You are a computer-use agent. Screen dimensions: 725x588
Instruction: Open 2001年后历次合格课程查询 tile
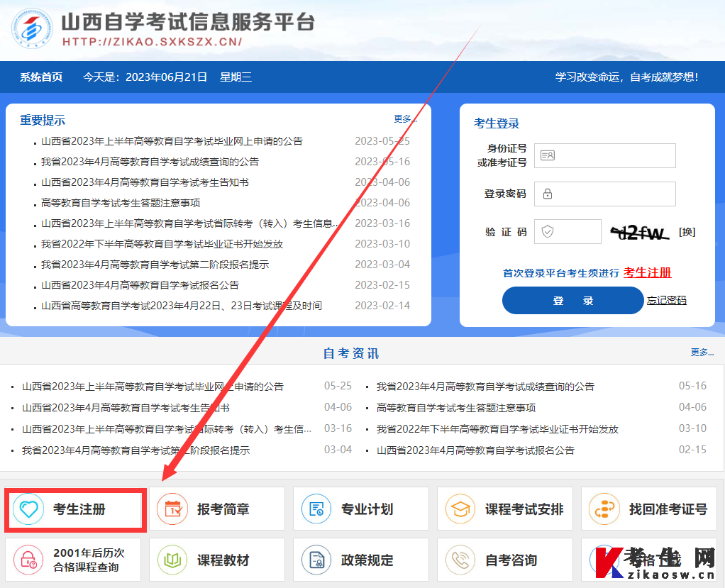[73, 560]
